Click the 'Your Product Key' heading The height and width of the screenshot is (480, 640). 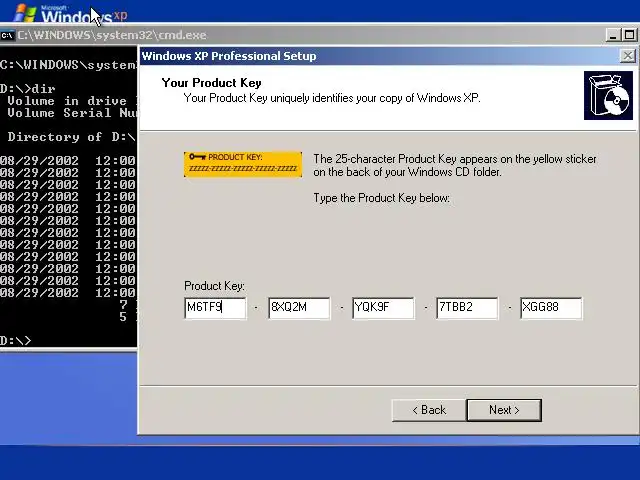(x=211, y=83)
